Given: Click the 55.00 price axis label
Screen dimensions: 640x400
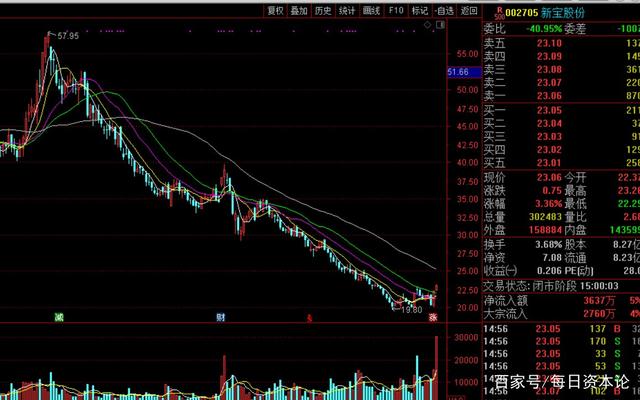Looking at the screenshot, I should [467, 54].
